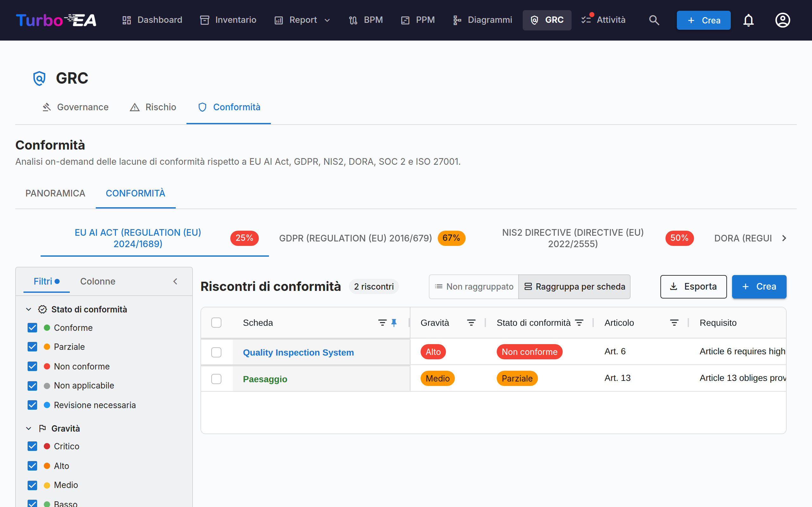Click the Turbo EA logo
The height and width of the screenshot is (507, 812).
[56, 20]
